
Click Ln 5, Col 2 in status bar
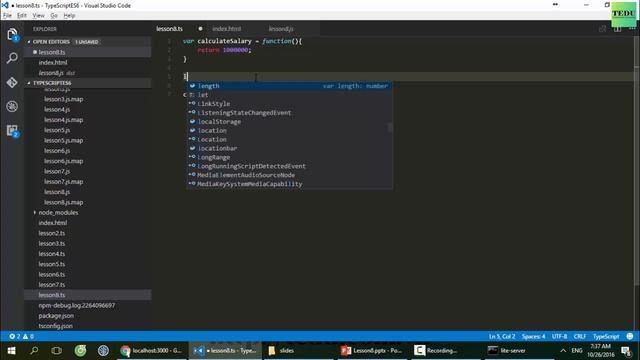click(x=502, y=336)
